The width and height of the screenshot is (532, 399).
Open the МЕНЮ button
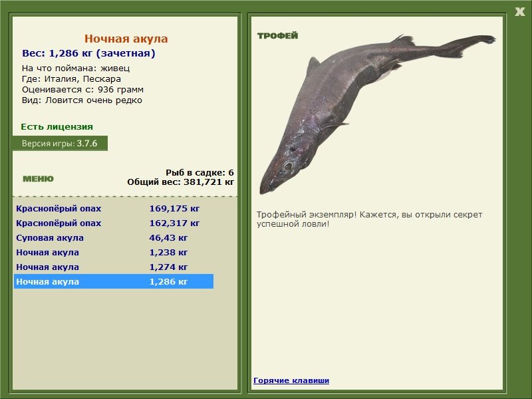click(x=38, y=179)
